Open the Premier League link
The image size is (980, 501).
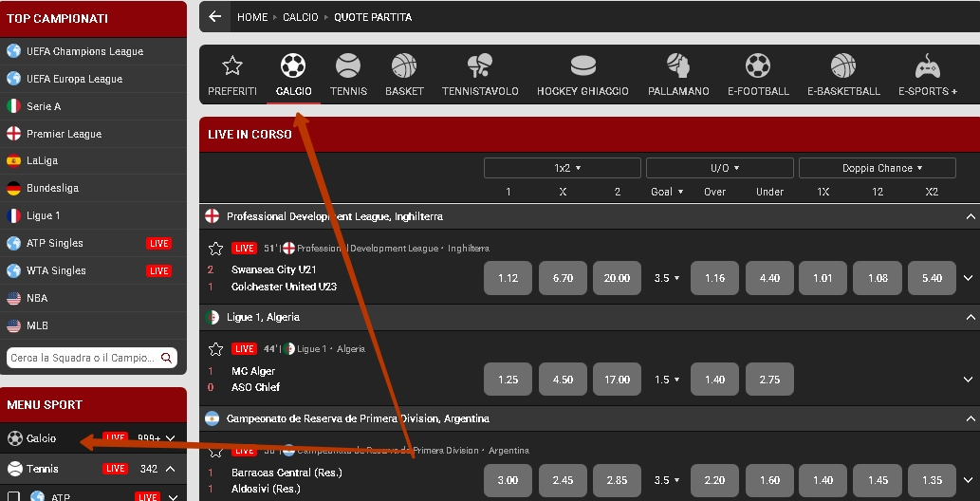click(x=64, y=134)
